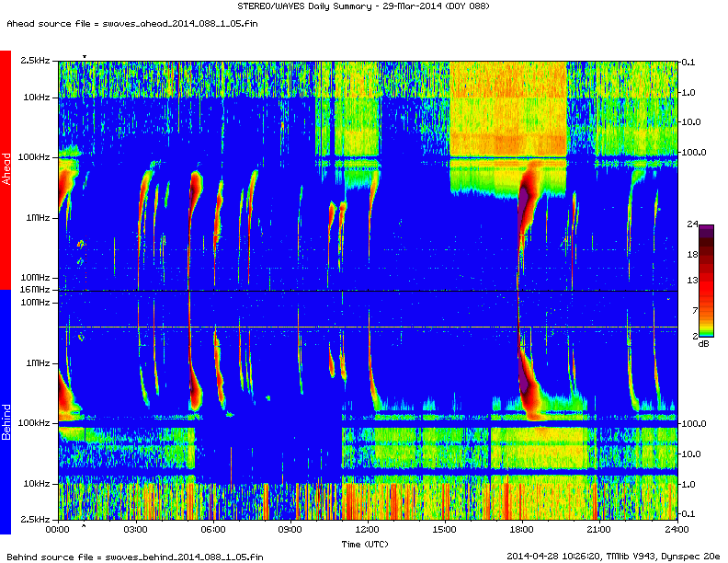Image resolution: width=728 pixels, height=563 pixels.
Task: Click the Behind panel 10MHz axis label
Action: click(x=35, y=303)
